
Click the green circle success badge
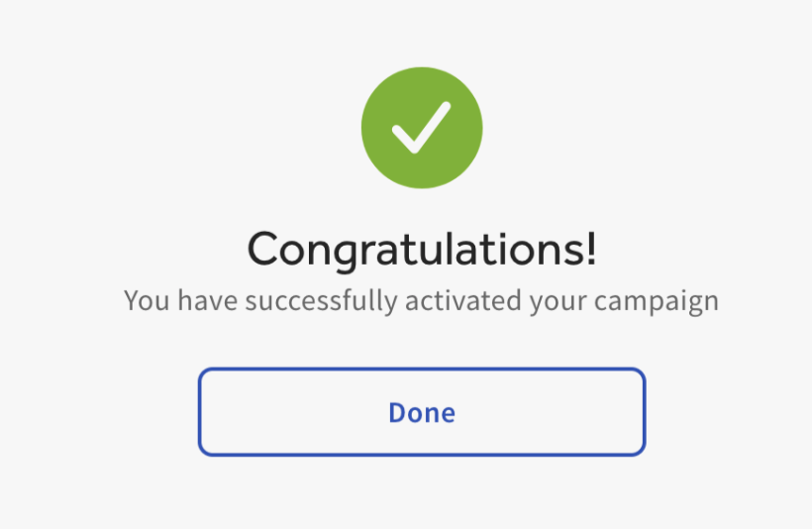pyautogui.click(x=422, y=128)
